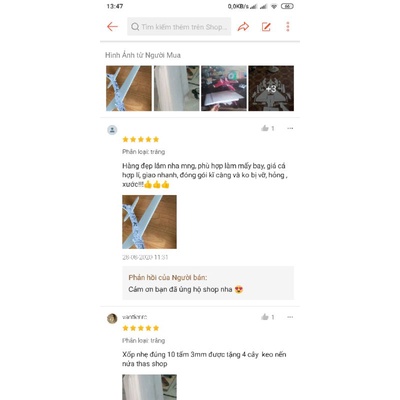Tap the back arrow icon
The image size is (400, 400).
112,27
